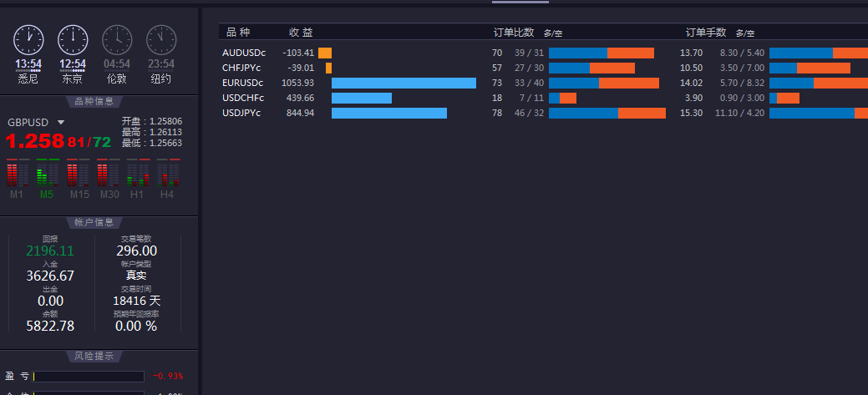
Task: Click the 风险提示 panel header tab
Action: tap(94, 356)
